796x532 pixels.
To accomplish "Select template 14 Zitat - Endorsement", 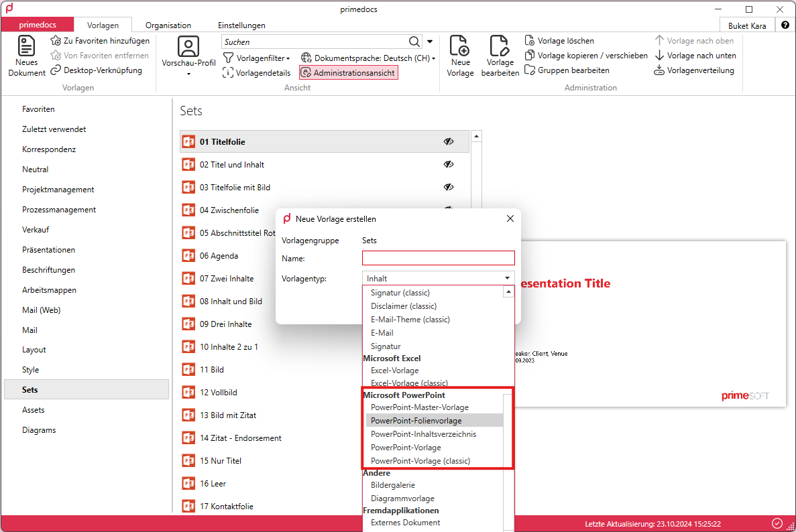I will click(240, 438).
